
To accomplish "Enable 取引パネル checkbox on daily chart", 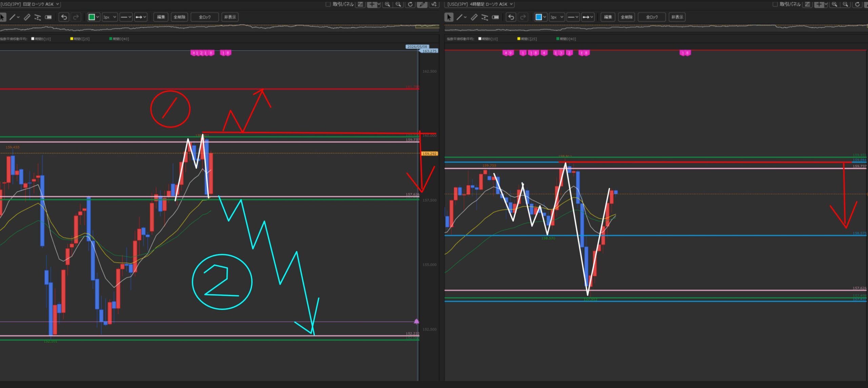I will click(x=328, y=4).
